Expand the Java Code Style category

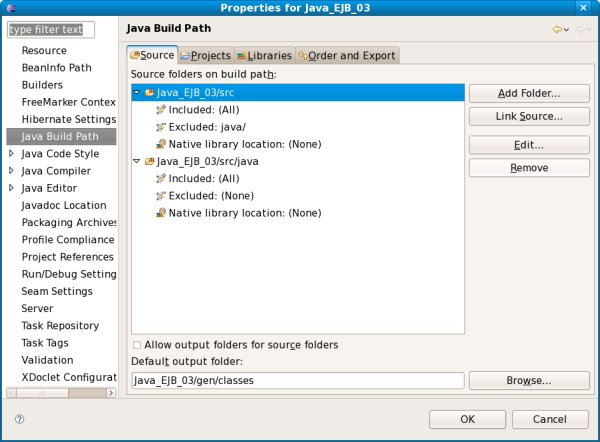[11, 154]
